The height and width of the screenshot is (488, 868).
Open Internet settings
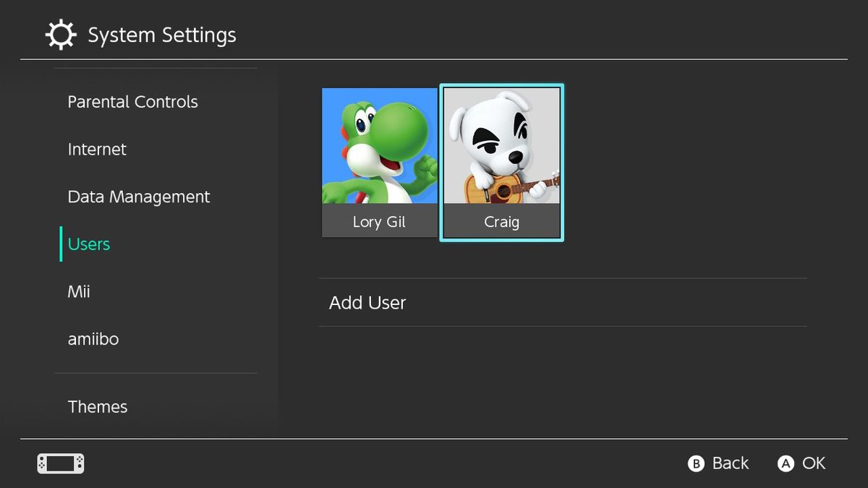point(97,149)
